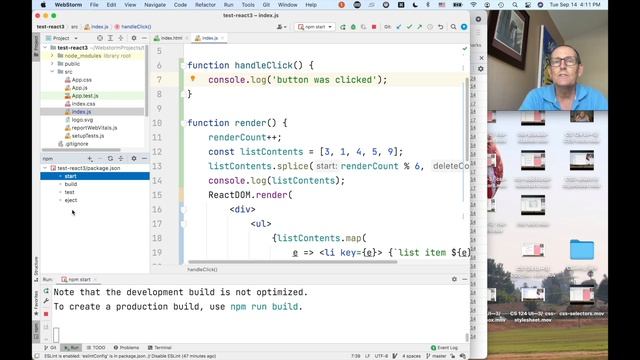Viewport: 640px width, 360px height.
Task: Open the npm start run configuration dropdown
Action: (x=315, y=27)
